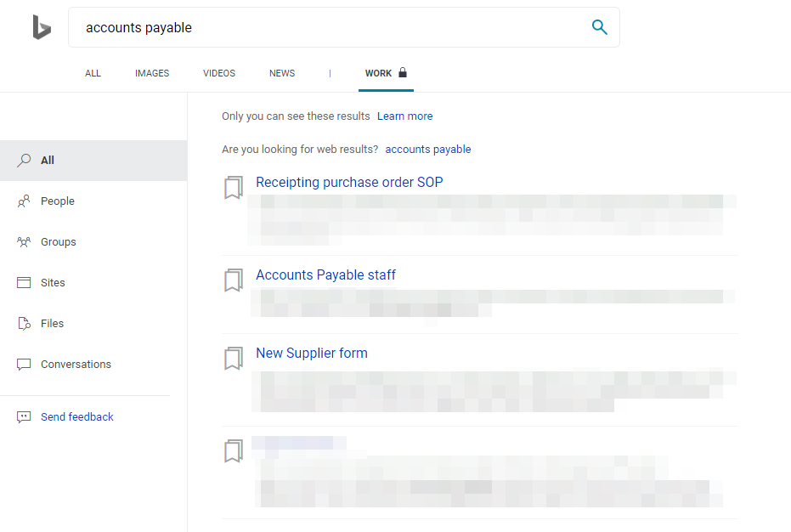Click bookmark icon beside Accounts Payable staff
Screen dimensions: 791x532
point(233,280)
